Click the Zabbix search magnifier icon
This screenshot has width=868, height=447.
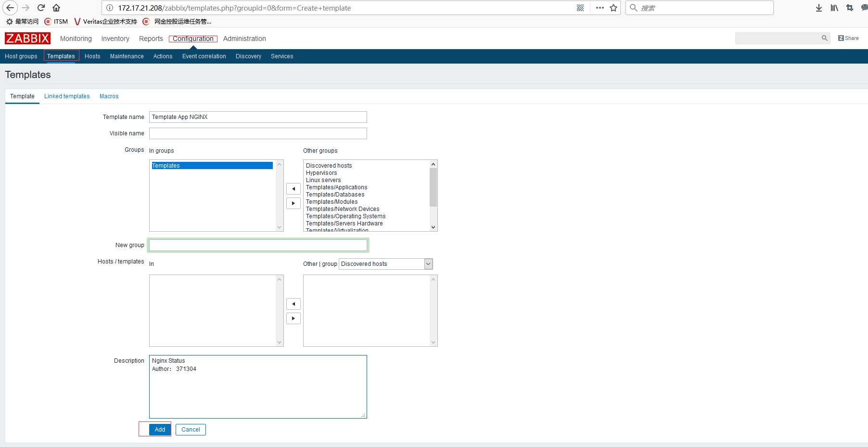point(825,38)
